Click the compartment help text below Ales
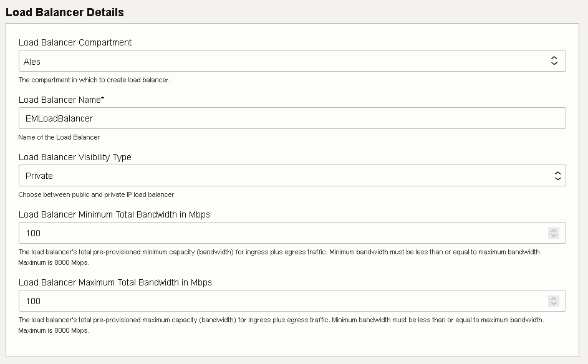Viewport: 588px width, 364px height. coord(94,80)
